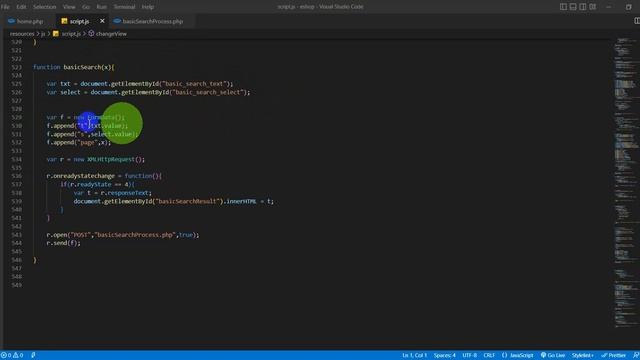Screen dimensions: 640x360
Task: Click line number 523 in the gutter
Action: point(17,67)
